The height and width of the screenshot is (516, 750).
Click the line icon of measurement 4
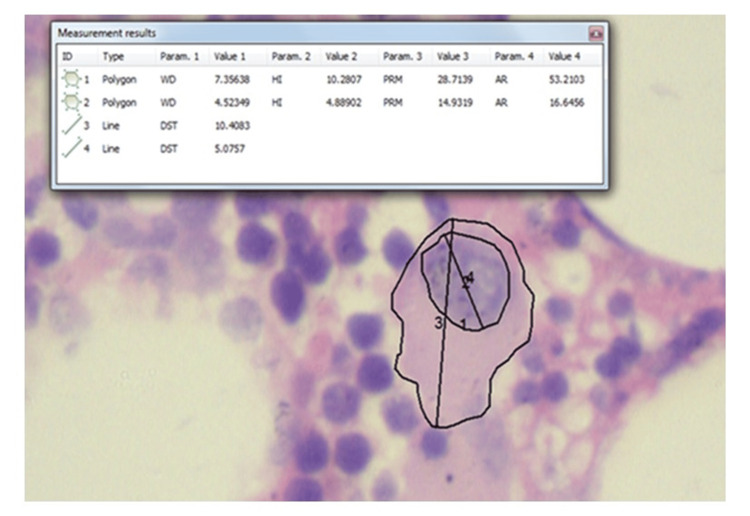tap(72, 148)
